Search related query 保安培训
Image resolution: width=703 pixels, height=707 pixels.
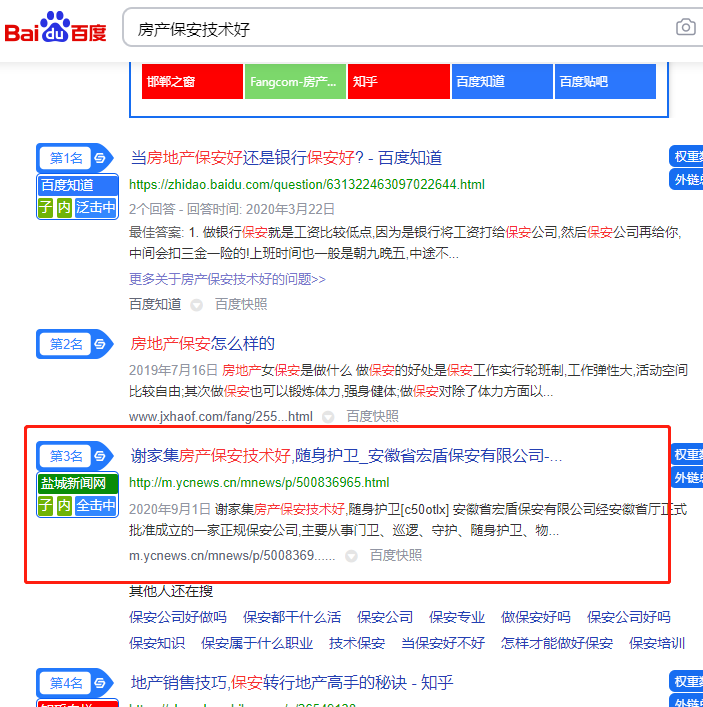click(x=657, y=643)
